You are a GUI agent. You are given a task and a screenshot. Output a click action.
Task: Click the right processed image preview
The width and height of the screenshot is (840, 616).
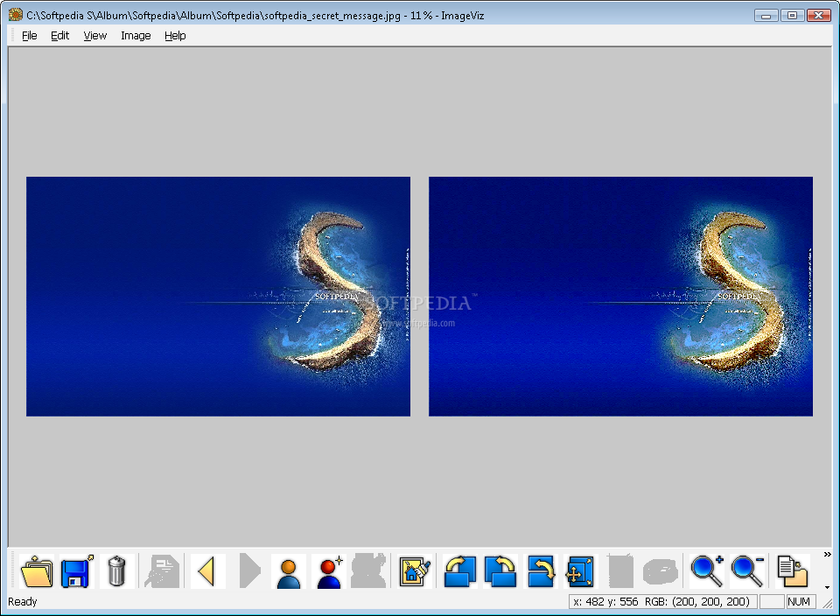click(x=620, y=297)
